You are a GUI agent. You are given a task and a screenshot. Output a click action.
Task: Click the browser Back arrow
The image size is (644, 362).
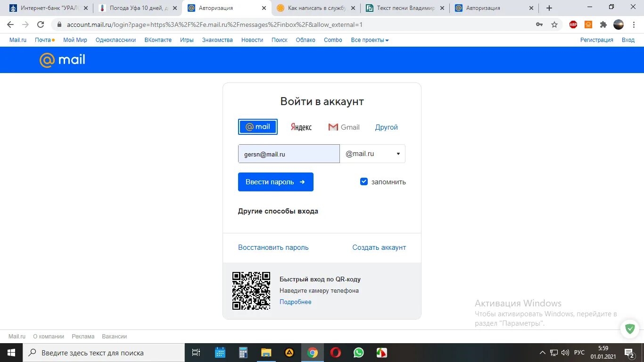[10, 25]
